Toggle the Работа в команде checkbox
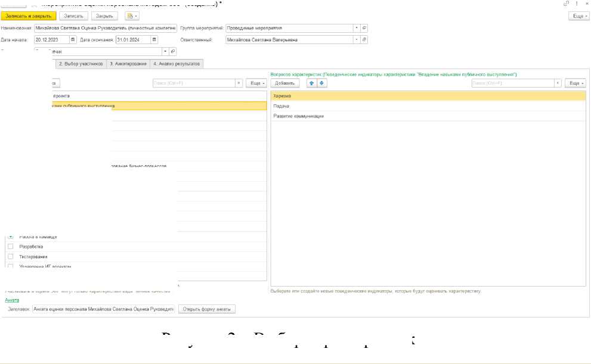The height and width of the screenshot is (364, 591). (10, 237)
